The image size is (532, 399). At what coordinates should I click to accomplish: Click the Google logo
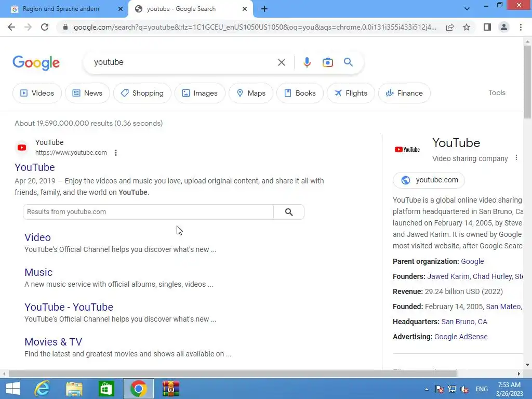[36, 63]
